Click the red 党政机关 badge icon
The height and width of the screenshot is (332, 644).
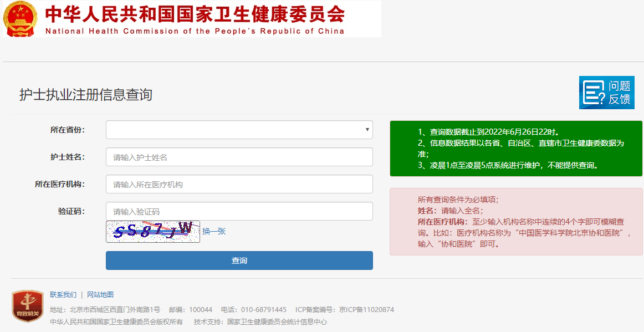coord(27,306)
